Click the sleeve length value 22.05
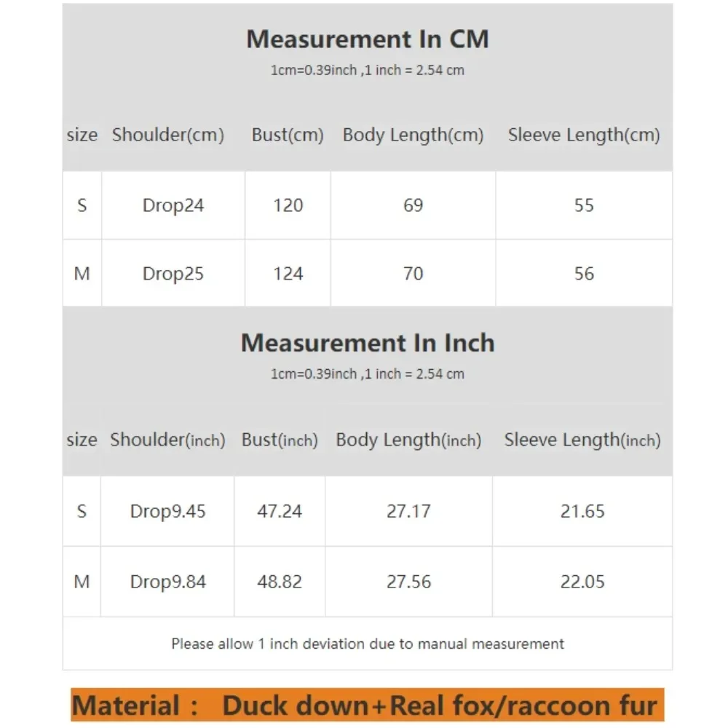728x728 pixels. click(x=582, y=582)
